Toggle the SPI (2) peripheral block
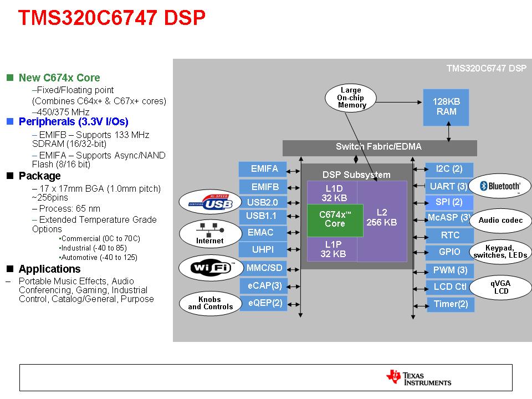The height and width of the screenshot is (399, 532). coord(451,202)
